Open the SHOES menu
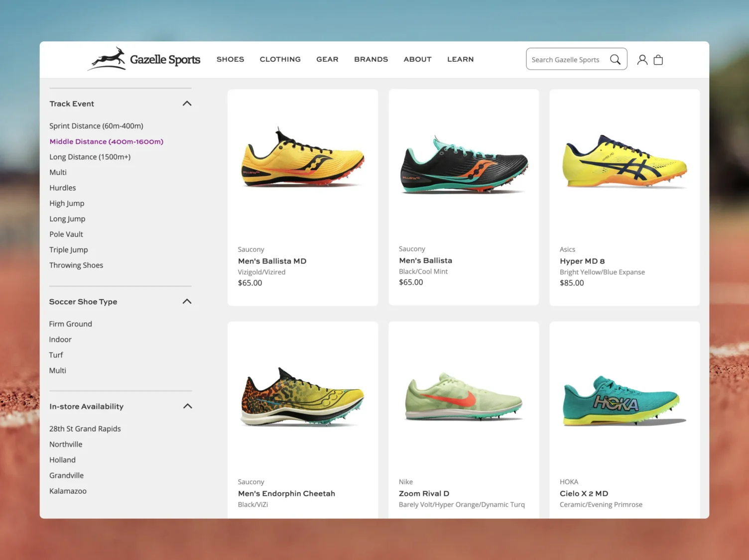The image size is (749, 560). point(230,59)
